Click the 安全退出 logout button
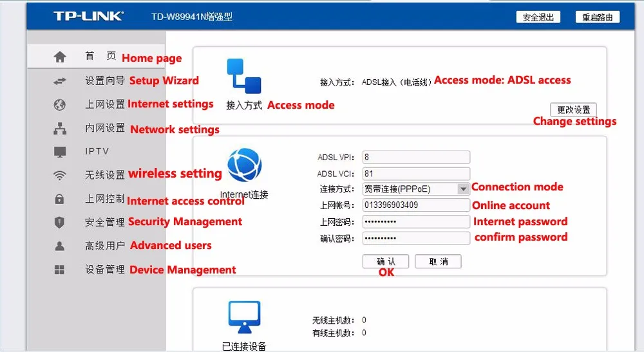The image size is (644, 352). point(538,17)
